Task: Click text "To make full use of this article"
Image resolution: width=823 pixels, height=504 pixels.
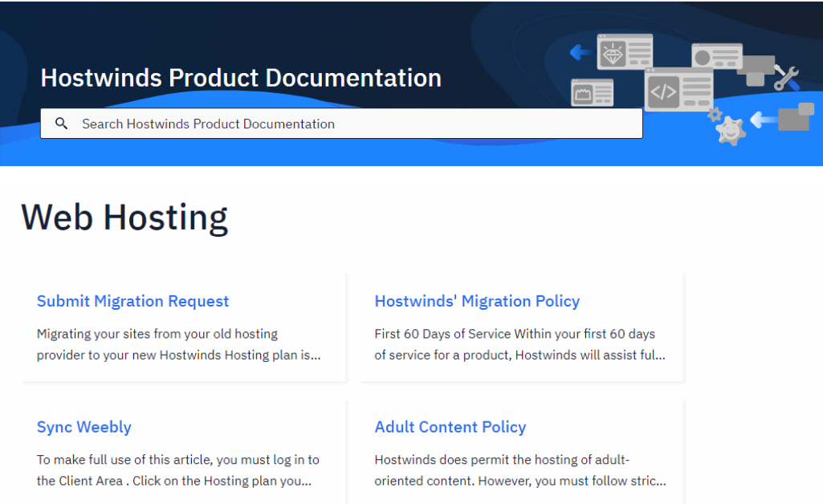Action: pos(124,460)
